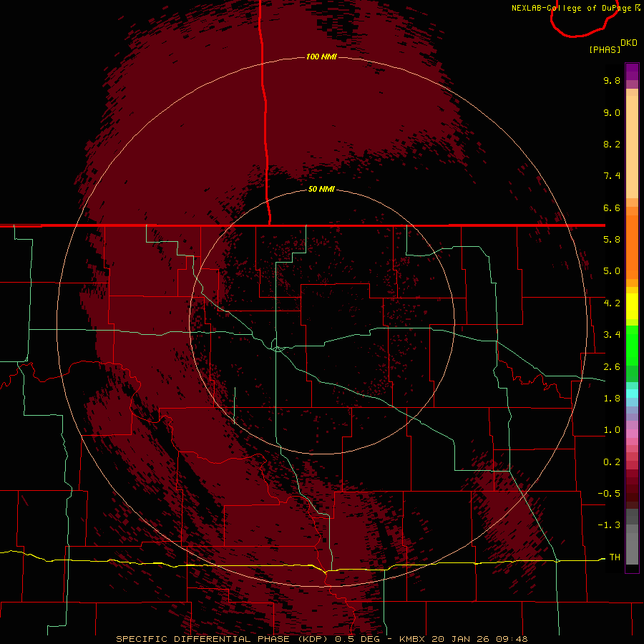
Task: Click the 9.0 legend value
Action: 612,112
